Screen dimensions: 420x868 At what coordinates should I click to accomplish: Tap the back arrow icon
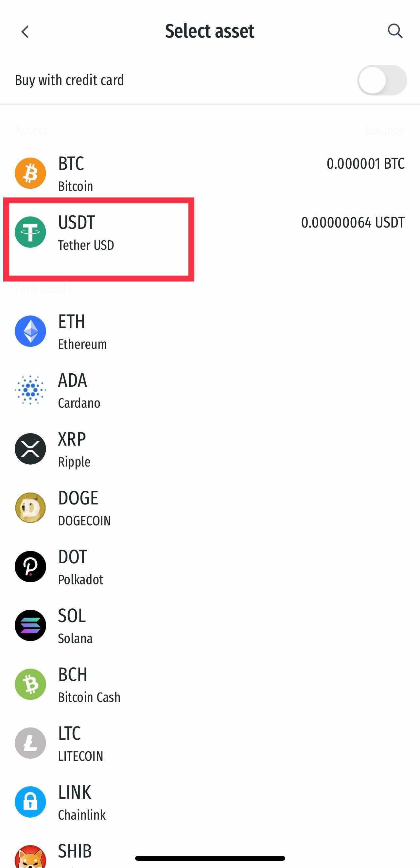click(25, 32)
